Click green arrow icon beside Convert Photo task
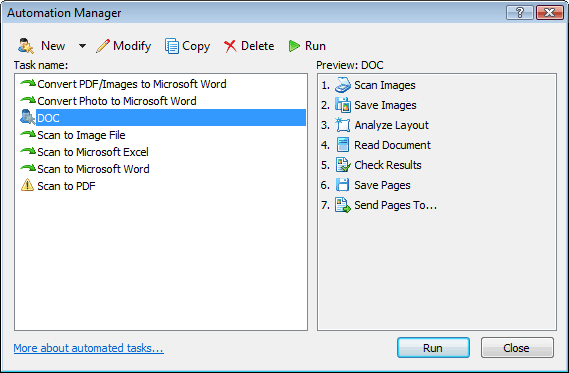The width and height of the screenshot is (569, 373). pyautogui.click(x=28, y=100)
